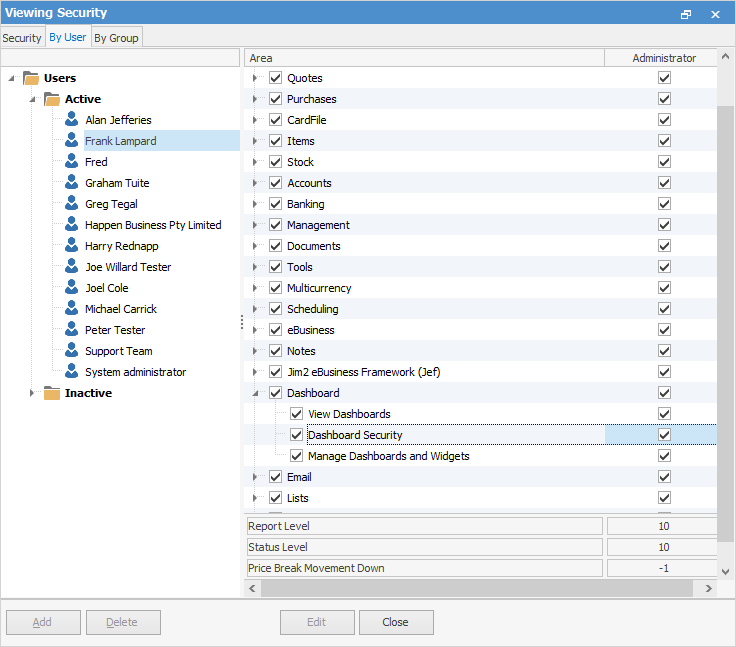Select user Michael Carrick in tree

pos(121,309)
